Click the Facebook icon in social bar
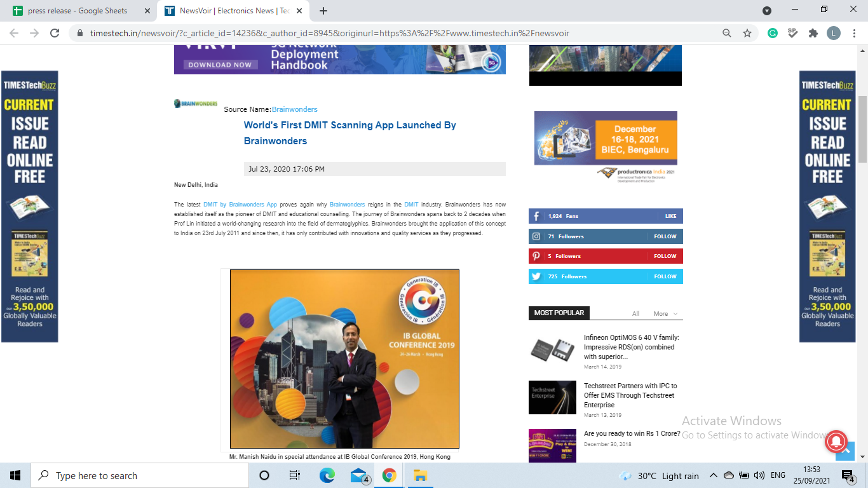 [536, 216]
